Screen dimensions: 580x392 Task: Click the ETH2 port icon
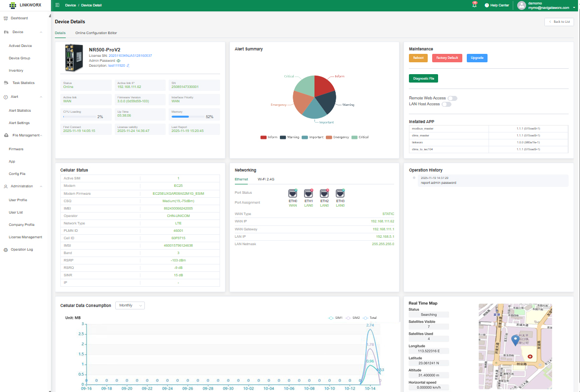(x=324, y=193)
